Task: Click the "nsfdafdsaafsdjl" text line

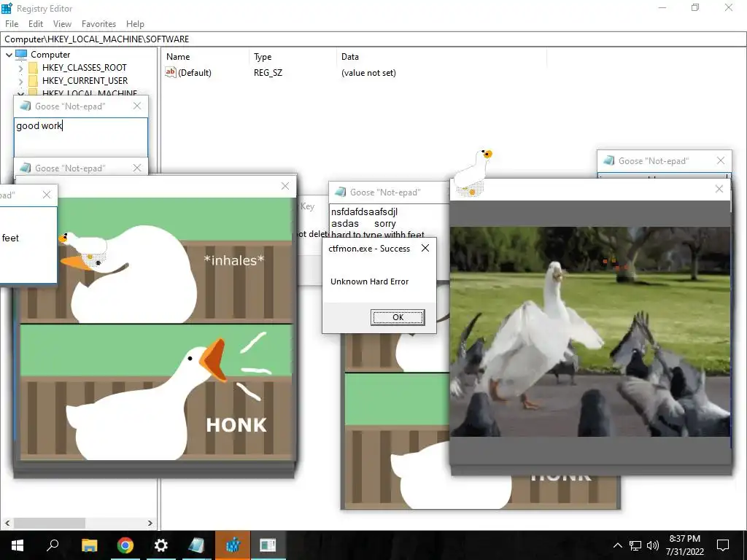Action: click(x=364, y=211)
